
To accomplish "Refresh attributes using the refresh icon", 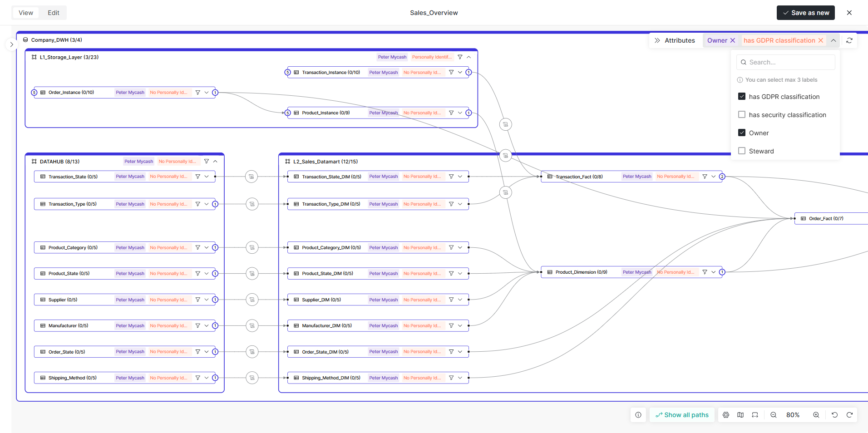I will click(849, 40).
